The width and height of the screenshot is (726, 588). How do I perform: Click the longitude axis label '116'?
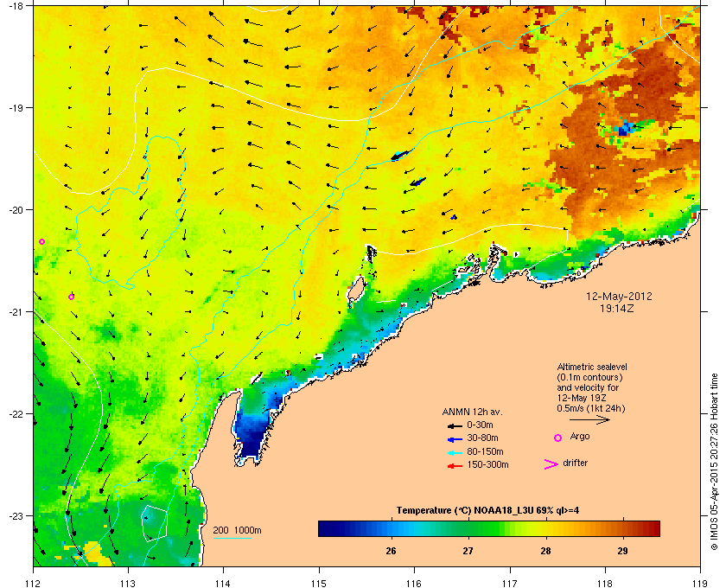(414, 584)
